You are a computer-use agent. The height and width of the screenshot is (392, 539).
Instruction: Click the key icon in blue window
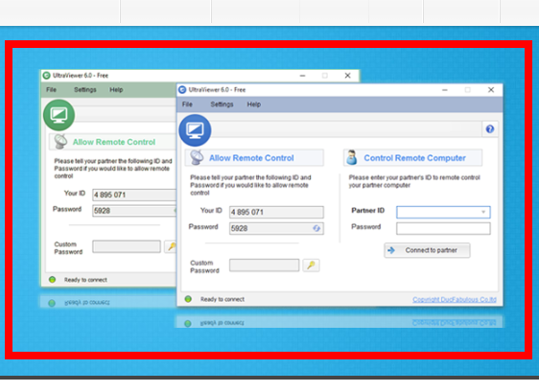311,265
